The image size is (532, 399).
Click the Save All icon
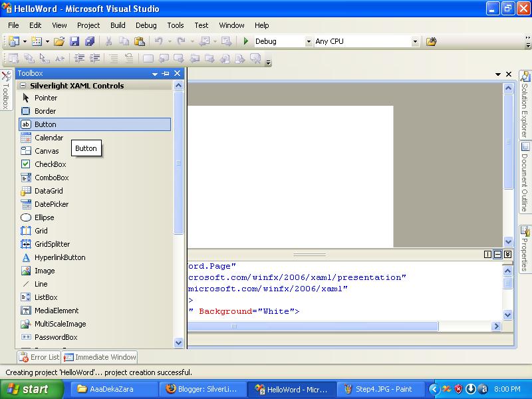tap(90, 41)
